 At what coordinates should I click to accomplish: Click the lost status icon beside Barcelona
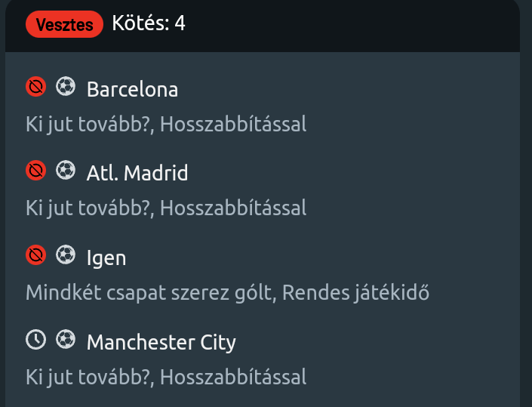(35, 88)
